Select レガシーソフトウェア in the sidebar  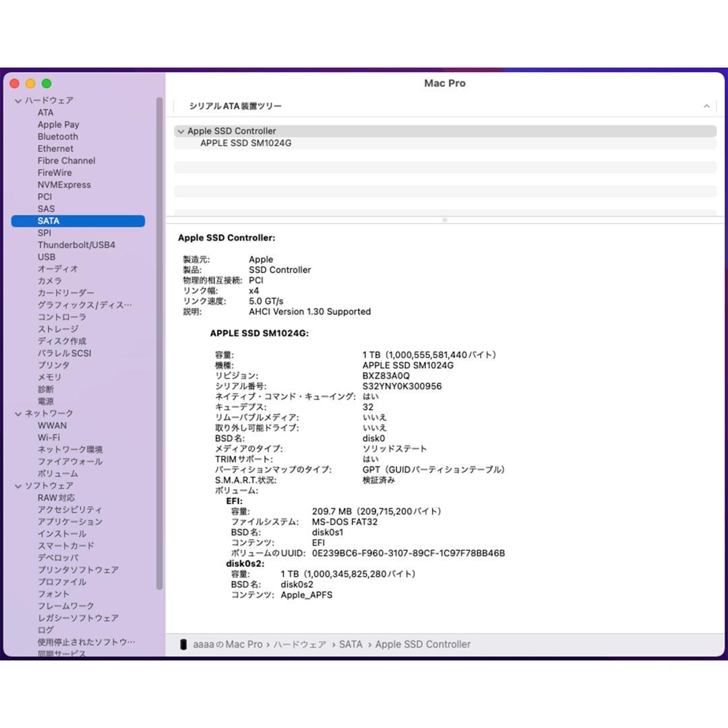[78, 618]
